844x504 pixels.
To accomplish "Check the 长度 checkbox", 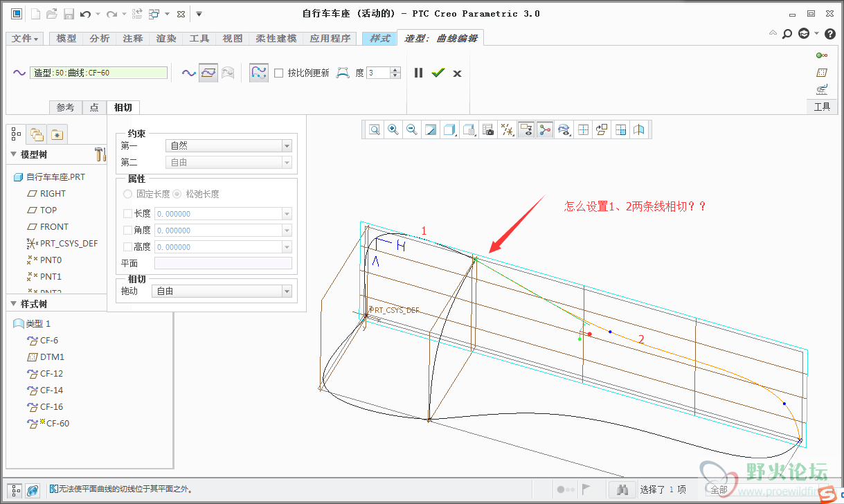I will [x=127, y=214].
